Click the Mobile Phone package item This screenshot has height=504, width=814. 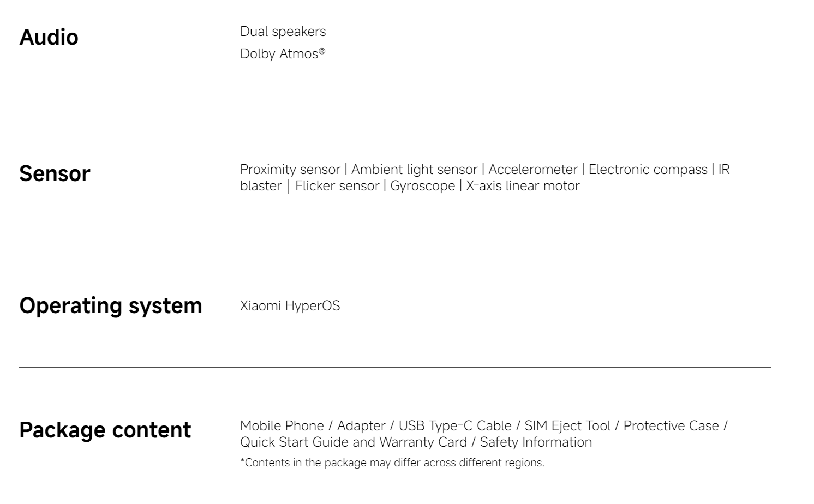coord(282,426)
